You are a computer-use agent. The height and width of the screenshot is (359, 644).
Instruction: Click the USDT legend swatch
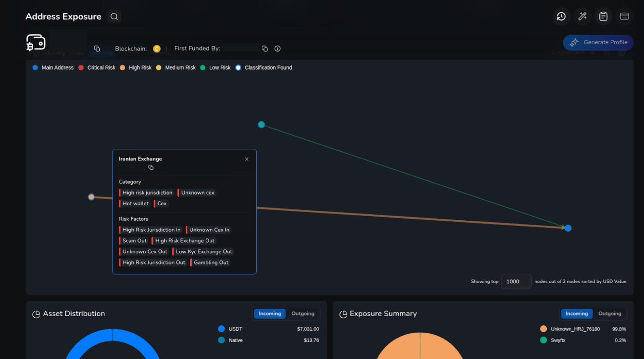pos(221,329)
